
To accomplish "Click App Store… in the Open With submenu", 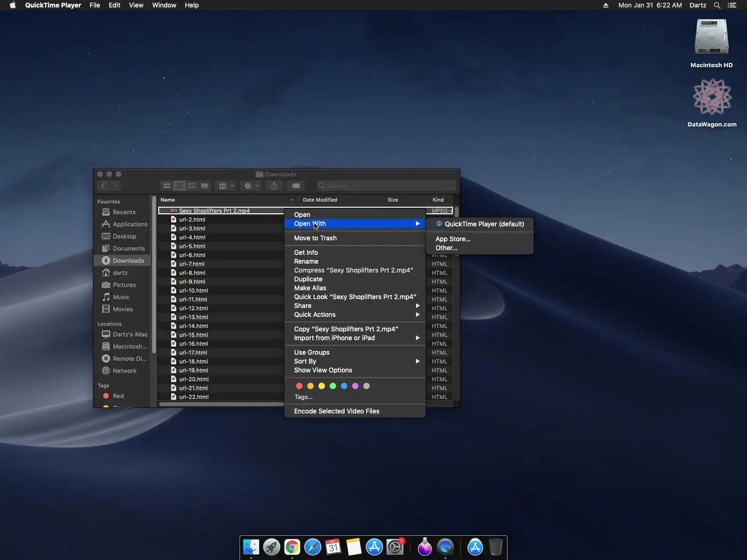I will pos(479,239).
